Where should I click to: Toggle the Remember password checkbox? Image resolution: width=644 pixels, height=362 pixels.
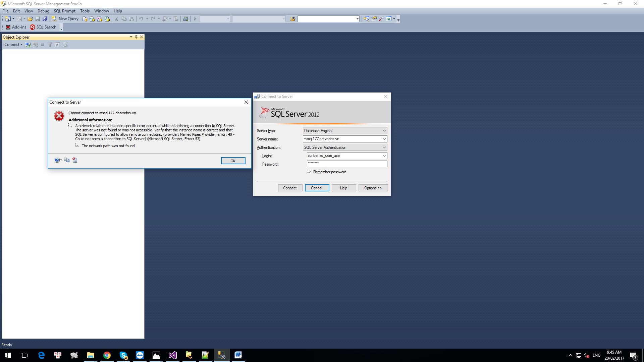tap(309, 172)
